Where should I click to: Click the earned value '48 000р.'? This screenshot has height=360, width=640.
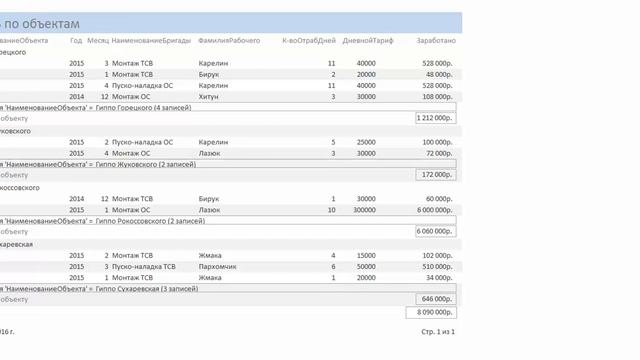pyautogui.click(x=439, y=75)
